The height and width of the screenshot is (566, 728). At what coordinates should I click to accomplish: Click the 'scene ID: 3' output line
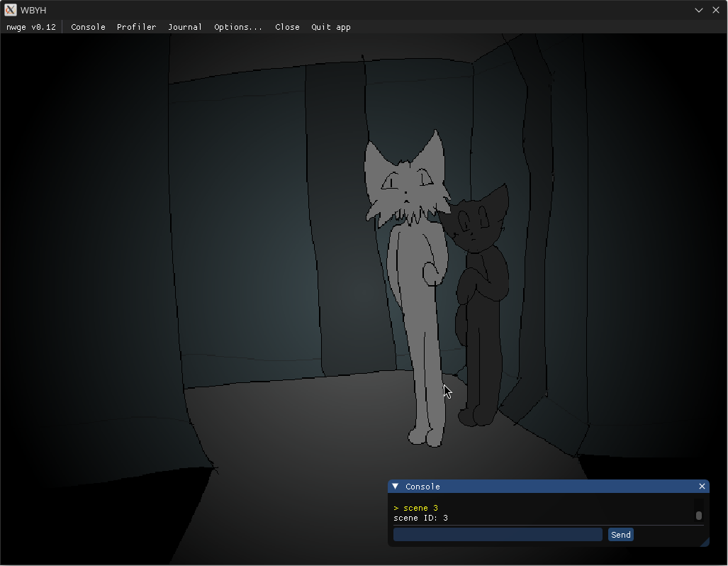[421, 518]
